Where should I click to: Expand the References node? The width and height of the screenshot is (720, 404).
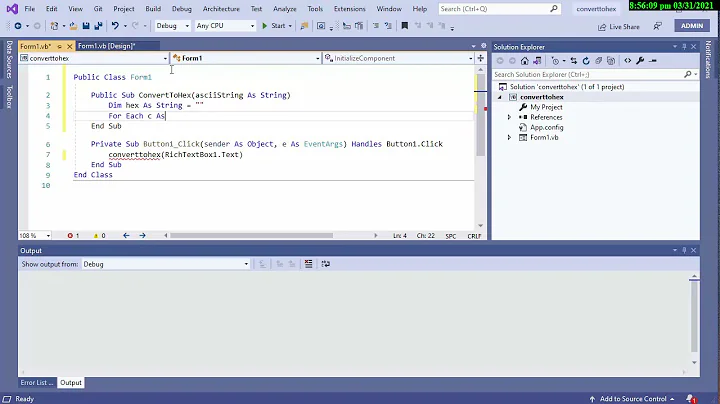tap(509, 118)
